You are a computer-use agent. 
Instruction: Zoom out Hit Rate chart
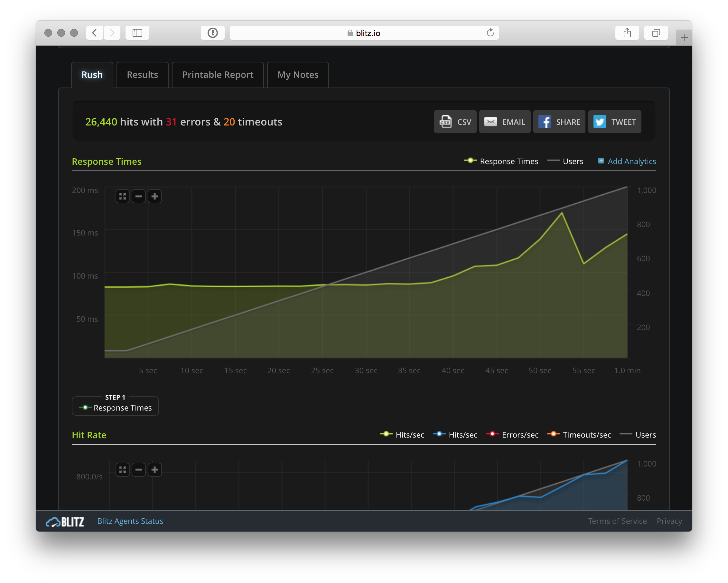click(x=139, y=470)
